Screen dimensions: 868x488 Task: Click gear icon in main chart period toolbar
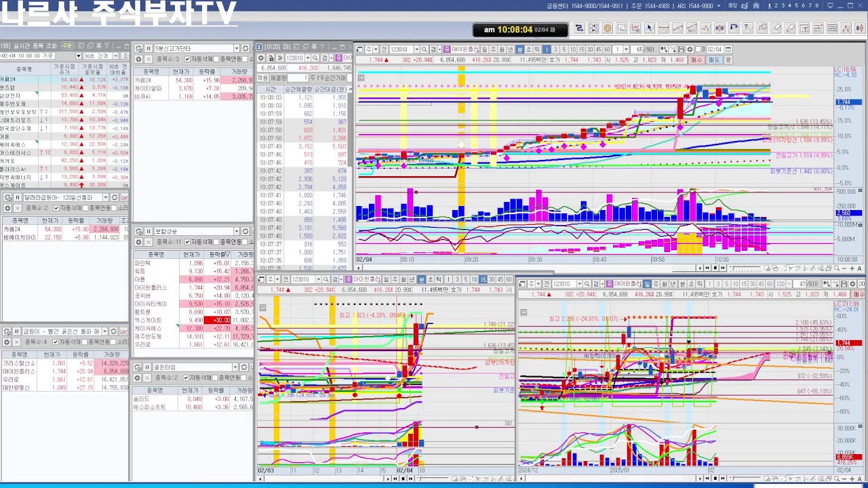tap(690, 49)
